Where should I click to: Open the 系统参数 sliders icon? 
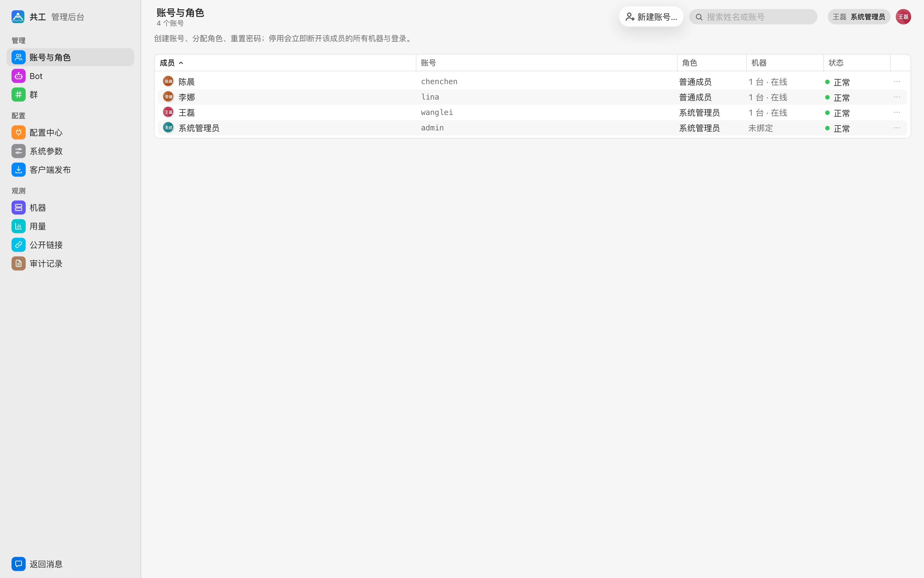tap(18, 151)
